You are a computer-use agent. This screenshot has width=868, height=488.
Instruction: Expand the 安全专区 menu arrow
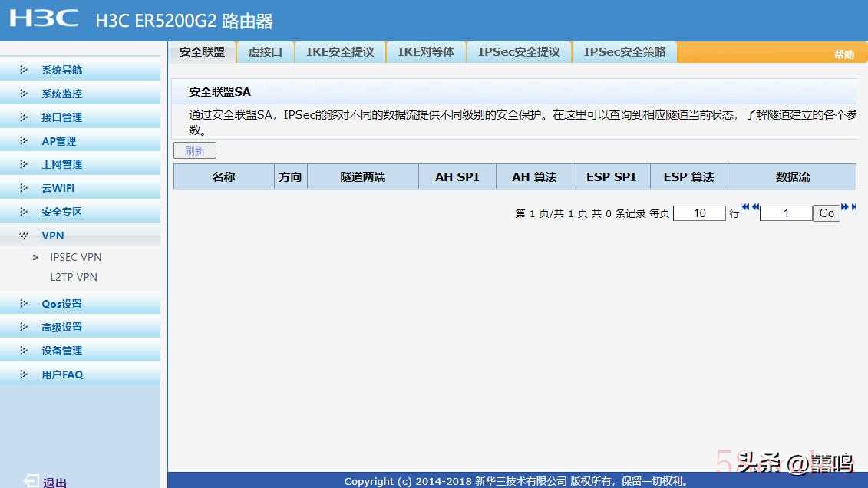pos(23,212)
